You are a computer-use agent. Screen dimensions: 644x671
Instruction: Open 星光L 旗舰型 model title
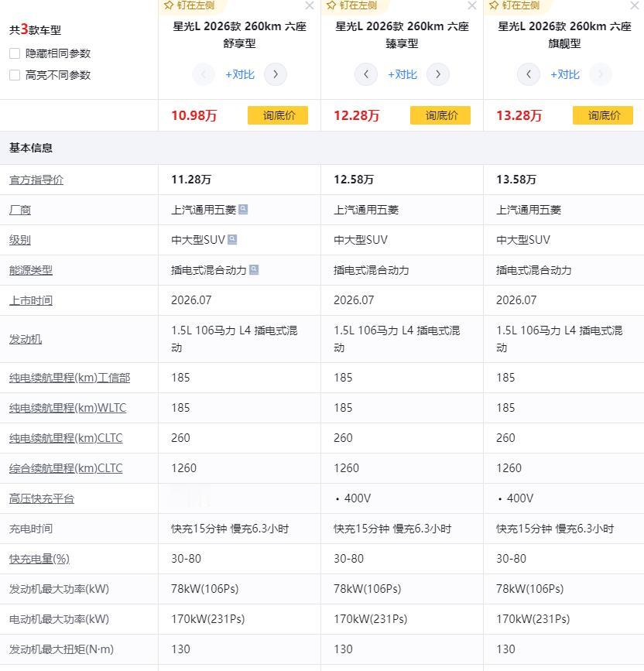click(x=565, y=35)
